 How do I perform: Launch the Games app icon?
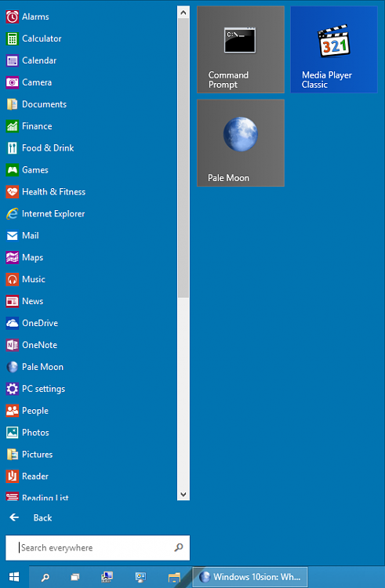12,170
